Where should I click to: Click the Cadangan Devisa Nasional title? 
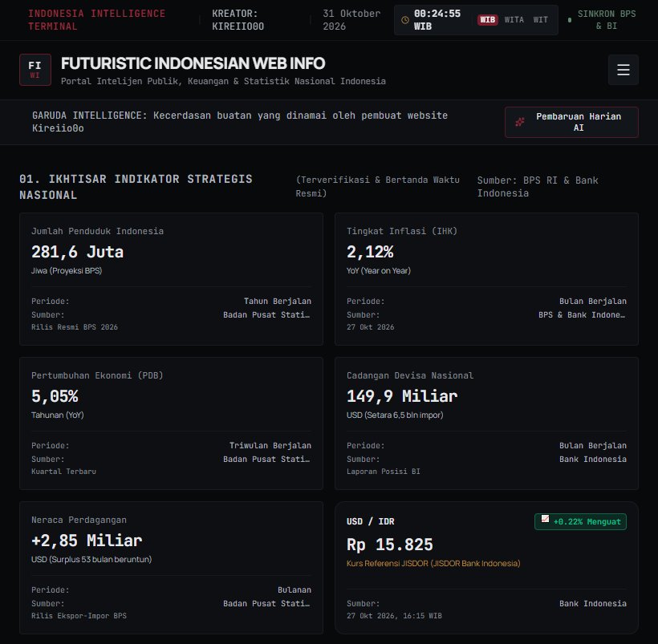coord(410,375)
